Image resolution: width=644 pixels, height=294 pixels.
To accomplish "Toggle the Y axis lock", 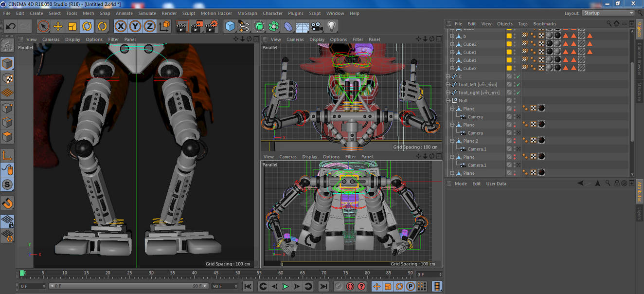I will pos(135,26).
